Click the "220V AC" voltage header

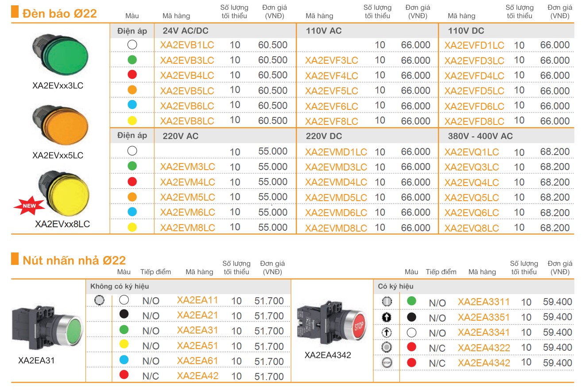point(181,136)
